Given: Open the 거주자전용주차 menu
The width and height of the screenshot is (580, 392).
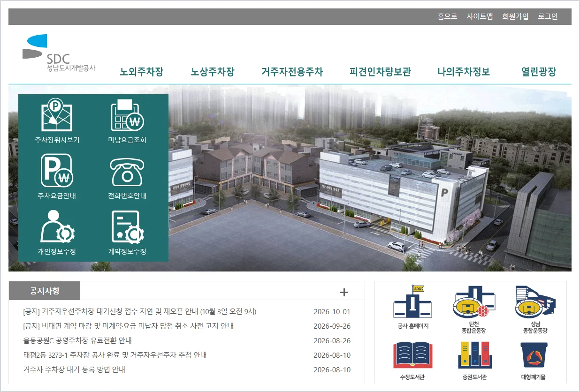Looking at the screenshot, I should (x=292, y=72).
